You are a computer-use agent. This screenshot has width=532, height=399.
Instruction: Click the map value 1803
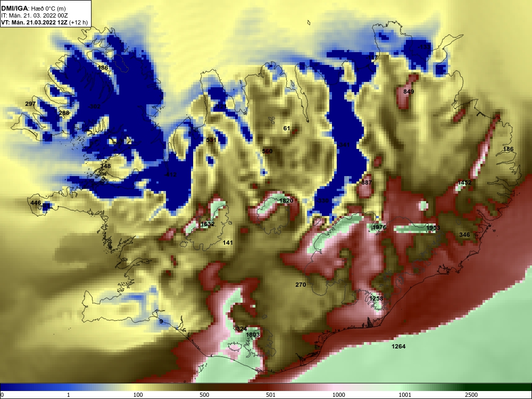click(253, 335)
